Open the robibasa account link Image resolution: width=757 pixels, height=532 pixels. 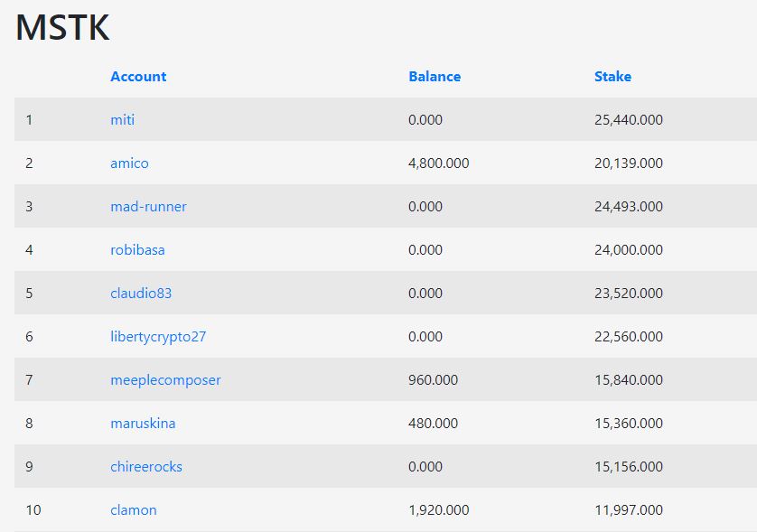tap(137, 250)
